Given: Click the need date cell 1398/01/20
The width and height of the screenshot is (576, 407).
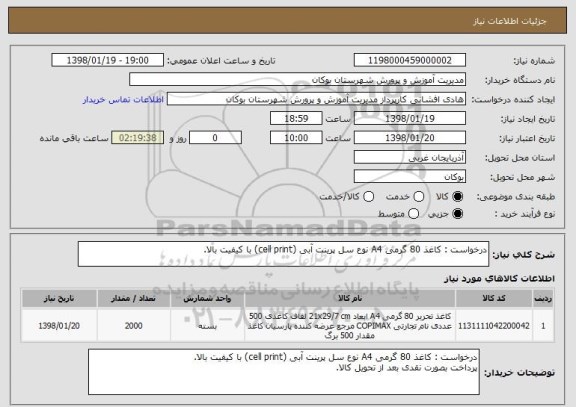Looking at the screenshot, I should pos(59,326).
